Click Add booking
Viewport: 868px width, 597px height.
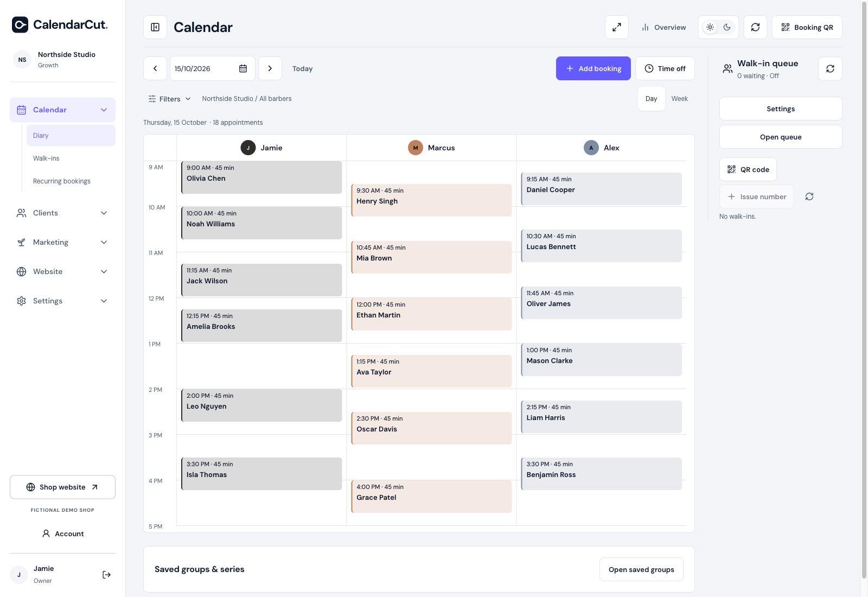593,68
